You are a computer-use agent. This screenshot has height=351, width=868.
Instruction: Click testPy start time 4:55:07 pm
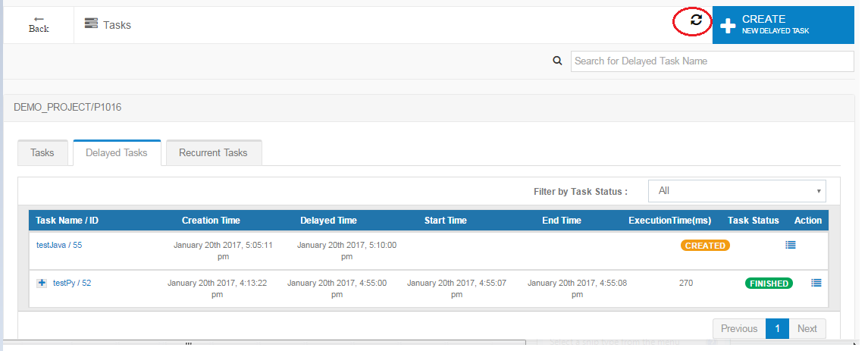[456, 288]
